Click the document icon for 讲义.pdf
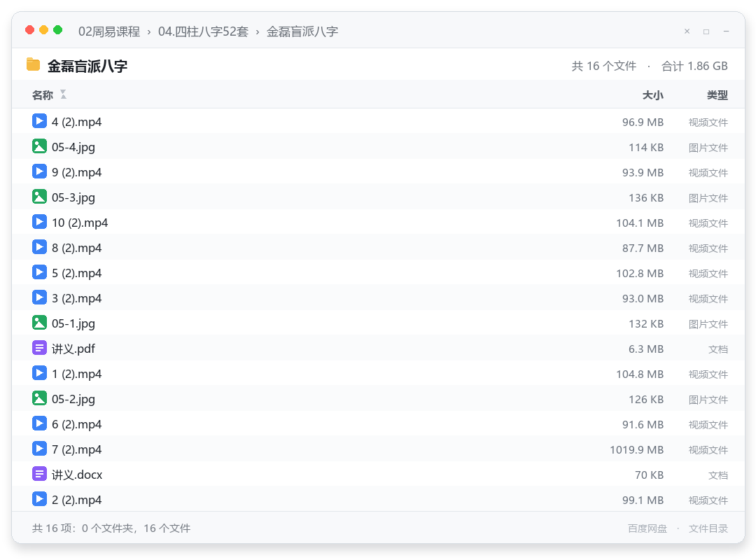 pos(39,348)
